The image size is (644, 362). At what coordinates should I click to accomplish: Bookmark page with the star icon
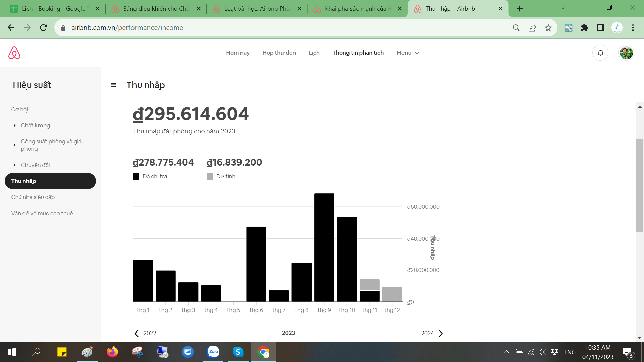pos(548,28)
